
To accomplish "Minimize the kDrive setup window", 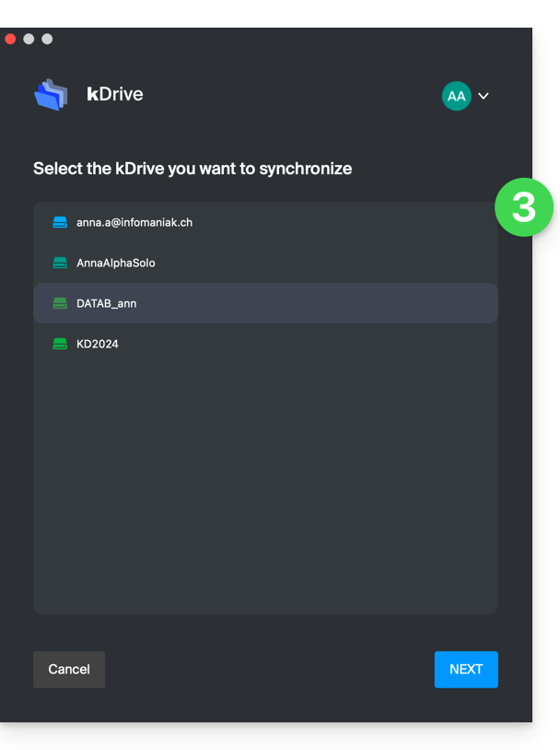I will pyautogui.click(x=29, y=39).
